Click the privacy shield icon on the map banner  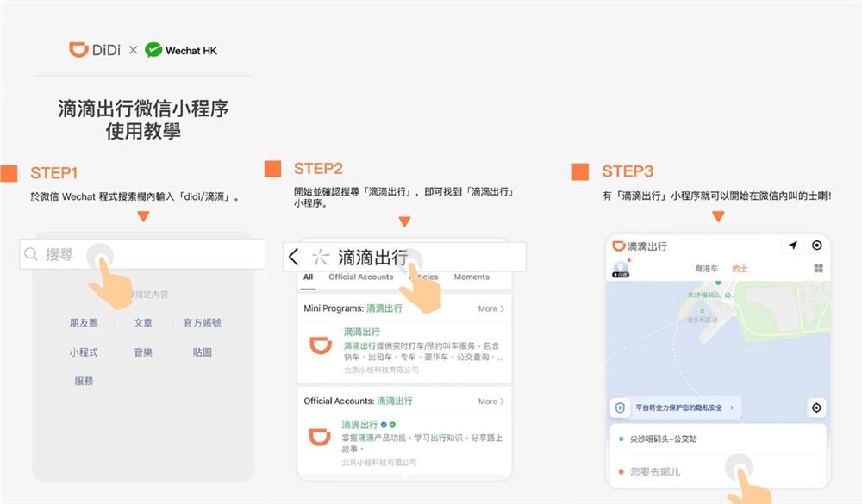(620, 408)
